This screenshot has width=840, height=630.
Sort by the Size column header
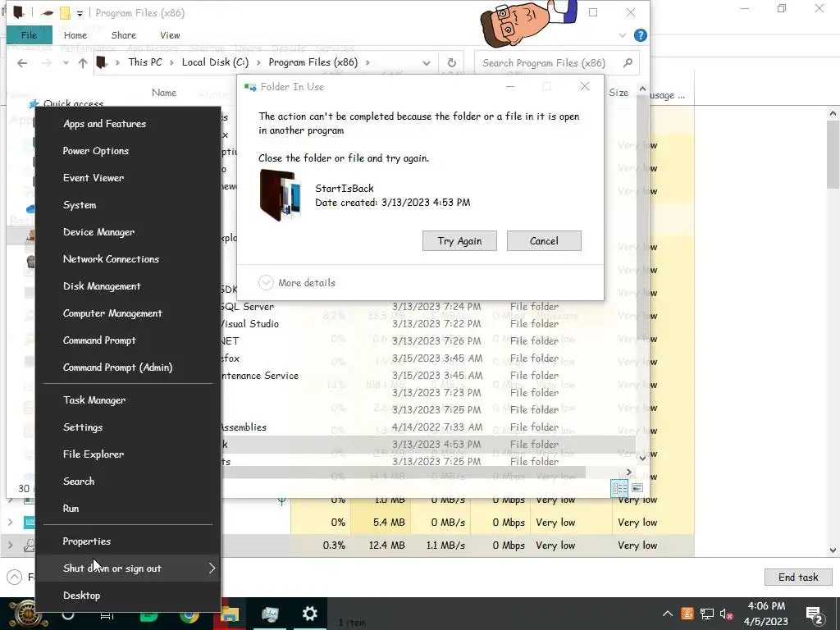point(619,93)
